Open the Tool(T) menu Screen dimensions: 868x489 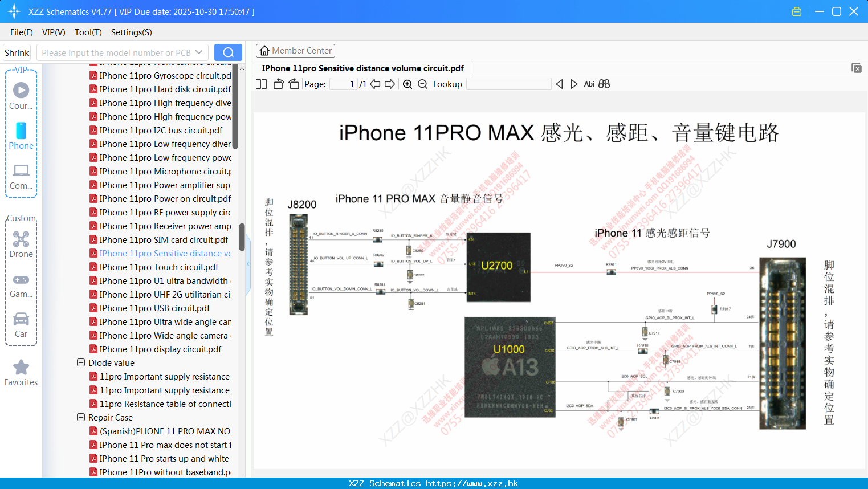88,32
